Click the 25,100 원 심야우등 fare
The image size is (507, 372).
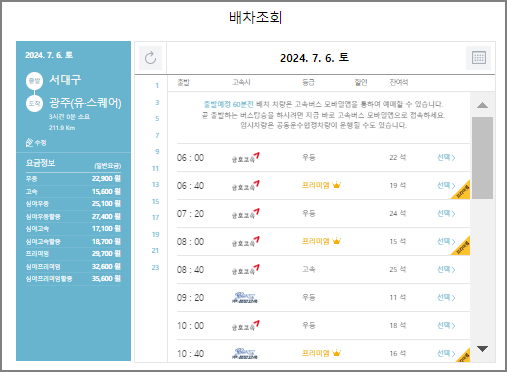pos(106,204)
